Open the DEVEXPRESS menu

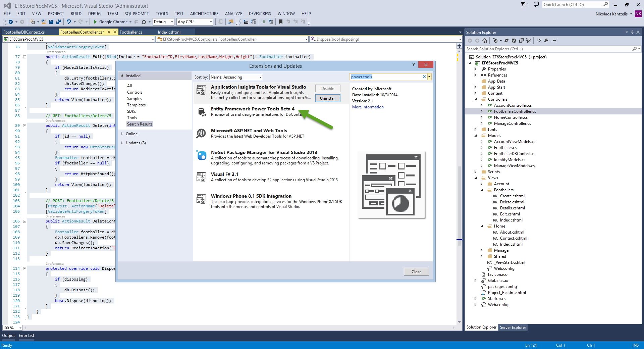[x=260, y=14]
